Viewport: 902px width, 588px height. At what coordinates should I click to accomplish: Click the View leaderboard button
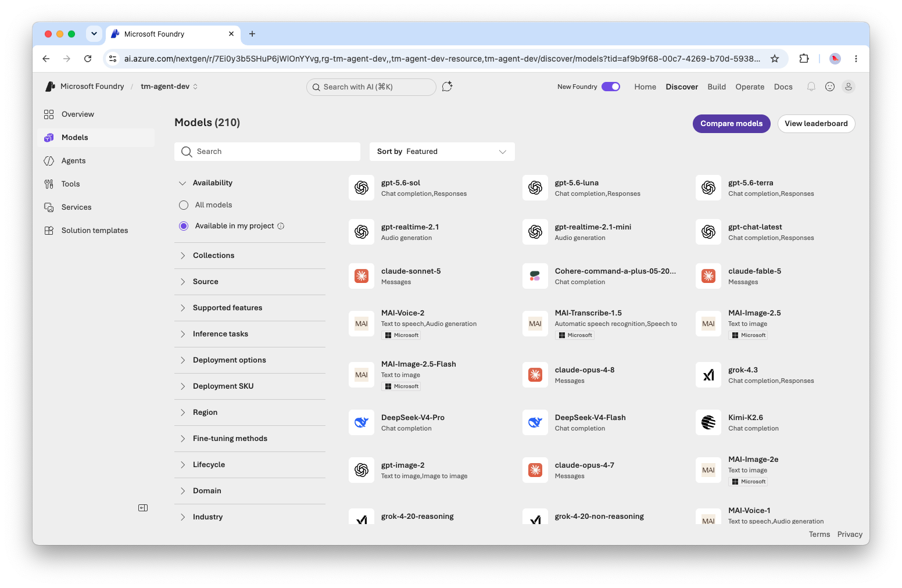[x=816, y=124]
